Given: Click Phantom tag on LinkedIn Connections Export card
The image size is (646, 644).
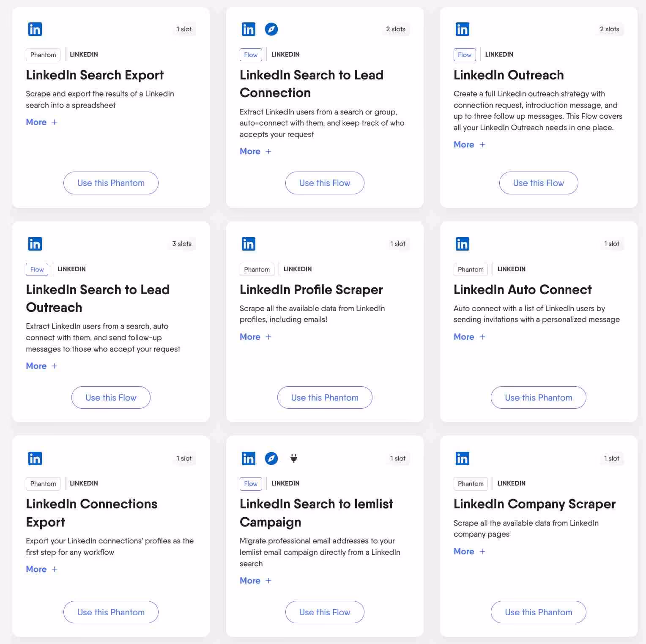Looking at the screenshot, I should pyautogui.click(x=43, y=484).
